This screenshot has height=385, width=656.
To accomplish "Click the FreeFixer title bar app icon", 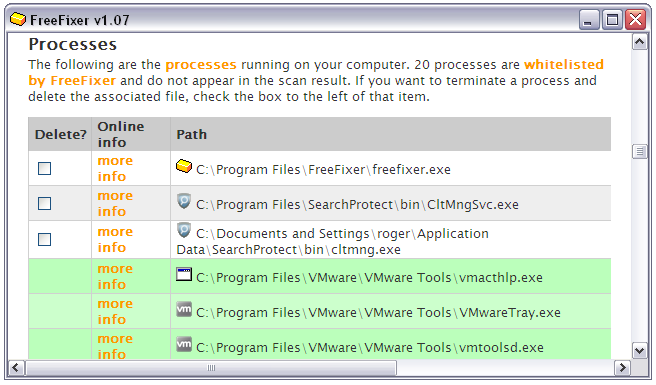I will click(x=18, y=19).
